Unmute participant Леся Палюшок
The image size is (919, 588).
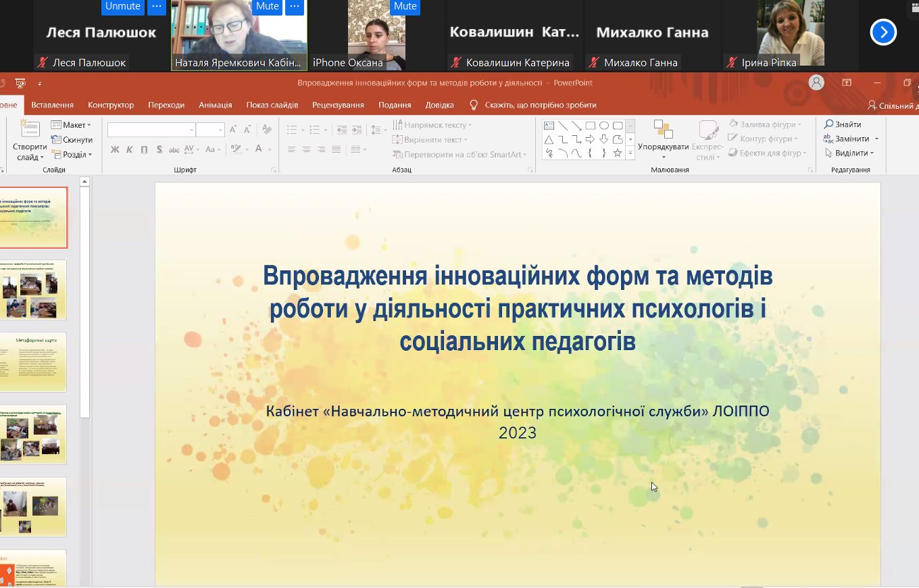click(123, 6)
